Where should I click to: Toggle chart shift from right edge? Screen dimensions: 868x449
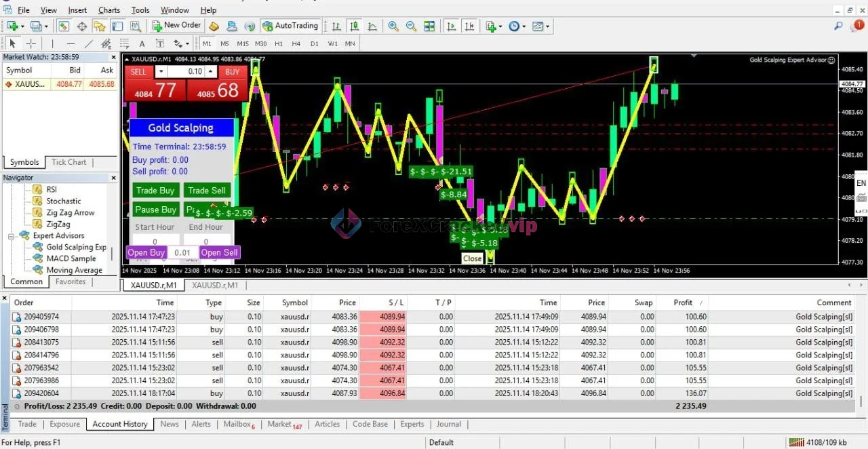pos(470,26)
